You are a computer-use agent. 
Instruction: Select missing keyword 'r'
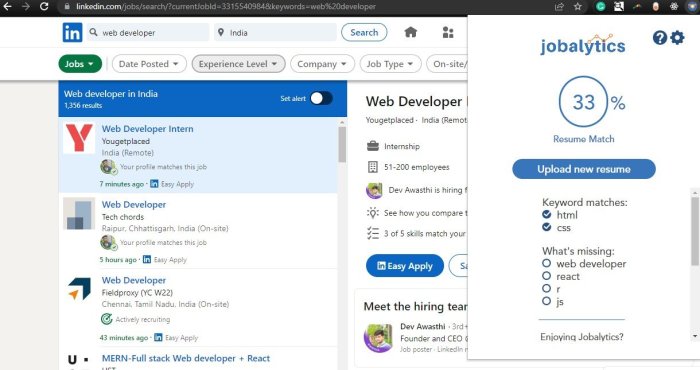click(546, 288)
